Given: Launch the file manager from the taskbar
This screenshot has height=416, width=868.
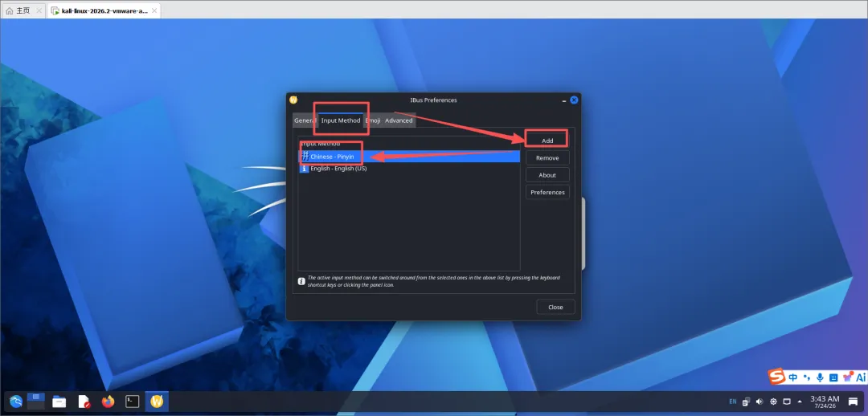Looking at the screenshot, I should [x=59, y=402].
